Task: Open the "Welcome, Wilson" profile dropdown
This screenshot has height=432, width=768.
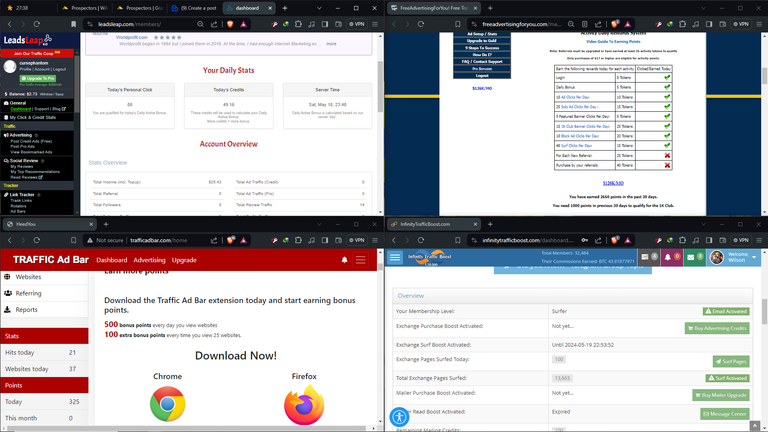Action: coord(733,257)
